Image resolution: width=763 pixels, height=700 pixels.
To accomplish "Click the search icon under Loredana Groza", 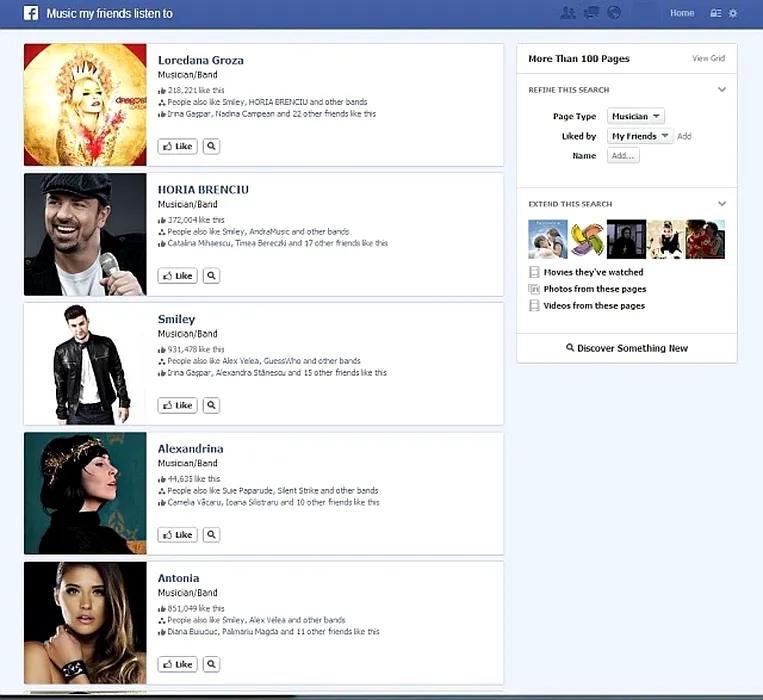I will 211,146.
